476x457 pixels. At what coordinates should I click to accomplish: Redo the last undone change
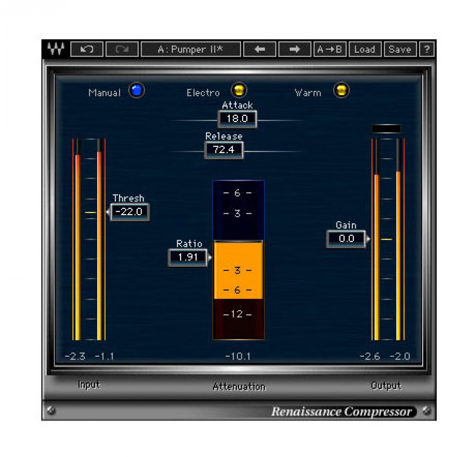(x=122, y=49)
